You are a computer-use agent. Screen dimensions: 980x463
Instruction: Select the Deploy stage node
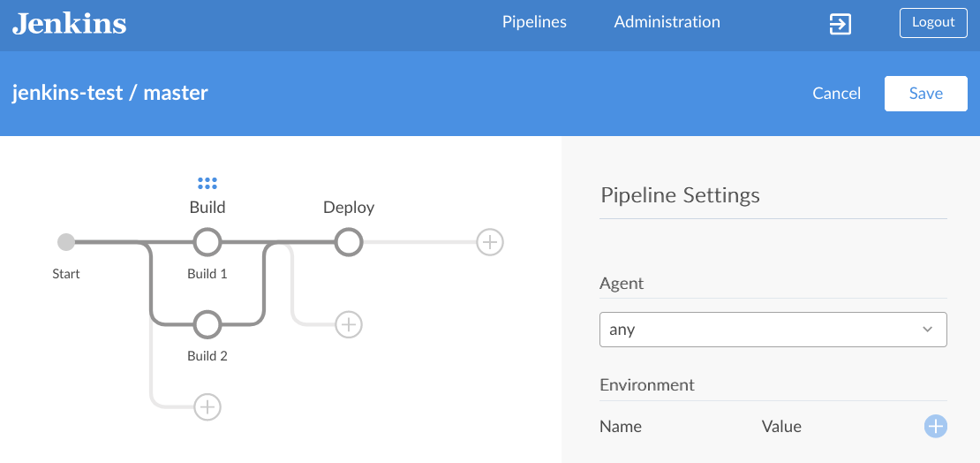coord(349,241)
